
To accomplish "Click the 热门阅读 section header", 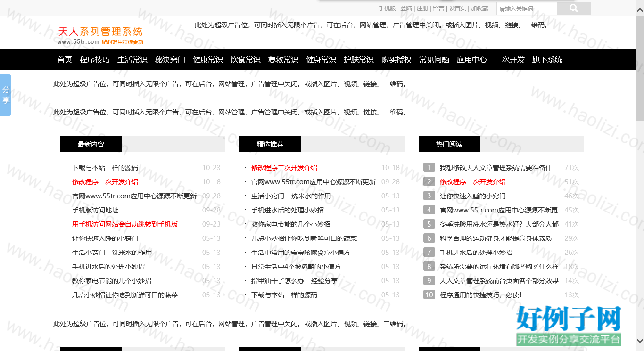I will point(449,144).
